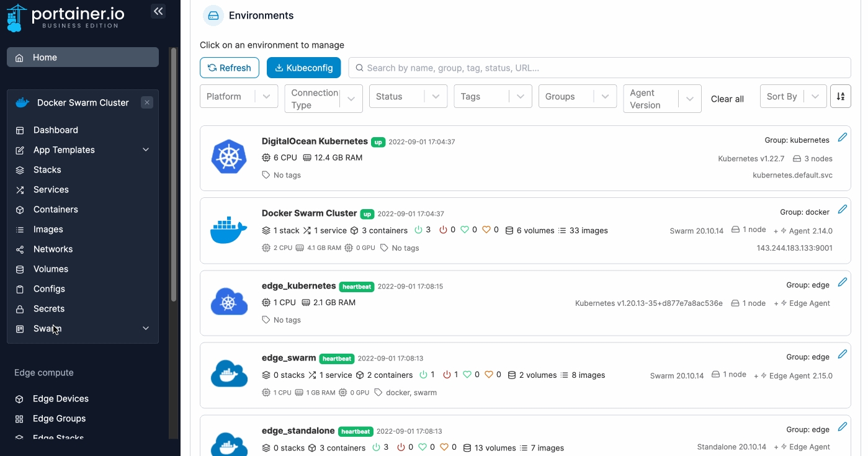Open the Platform filter dropdown

(x=238, y=97)
